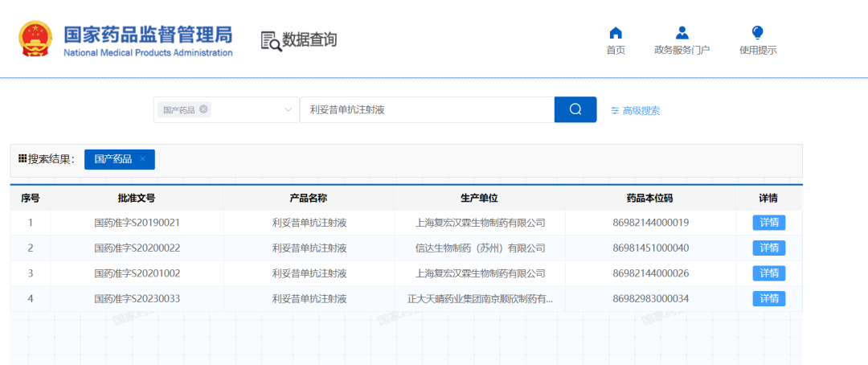Open the 国产药品 category combo box
This screenshot has height=365, width=868.
point(226,109)
